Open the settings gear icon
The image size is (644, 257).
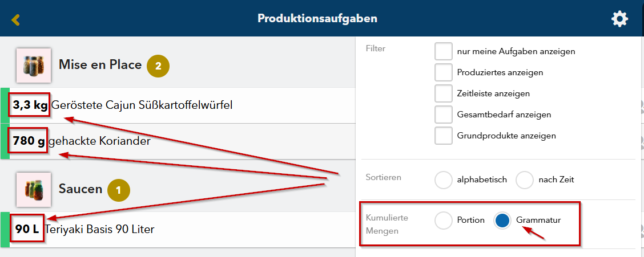click(x=619, y=19)
